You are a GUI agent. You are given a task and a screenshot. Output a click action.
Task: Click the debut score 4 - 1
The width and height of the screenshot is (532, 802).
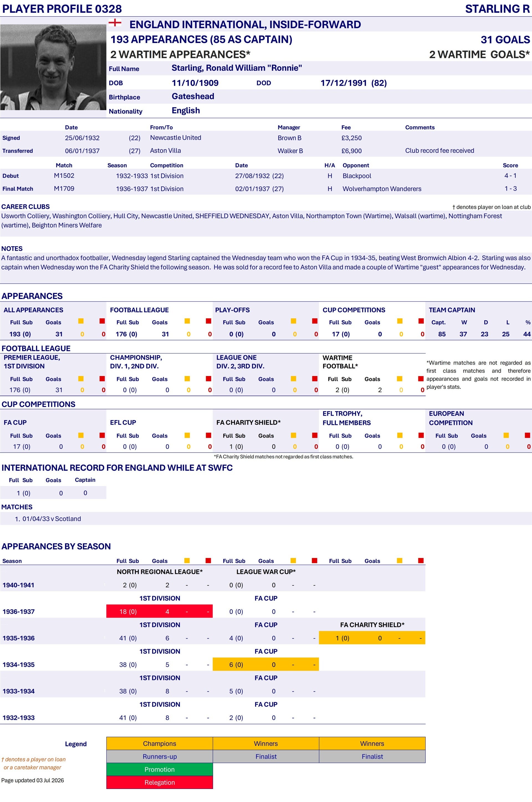pos(510,176)
